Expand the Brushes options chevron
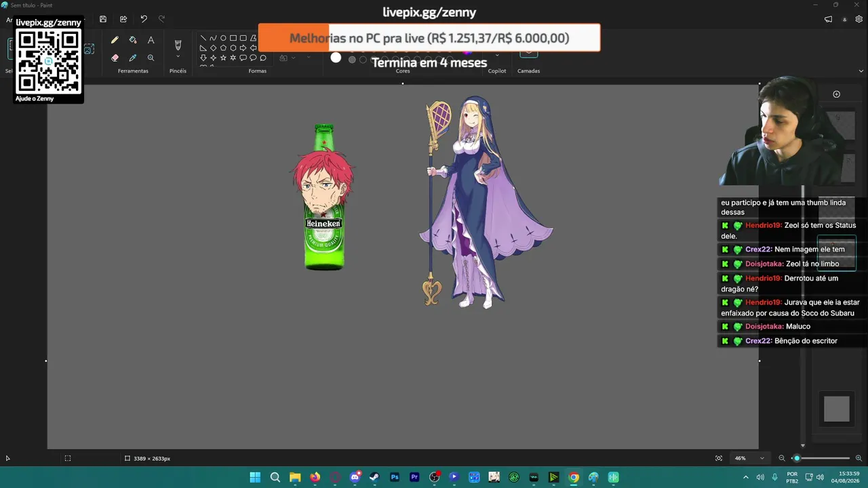 178,57
